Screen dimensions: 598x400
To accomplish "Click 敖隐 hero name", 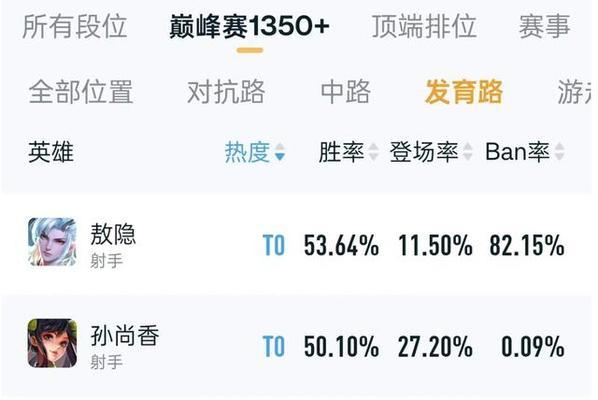I will [113, 234].
